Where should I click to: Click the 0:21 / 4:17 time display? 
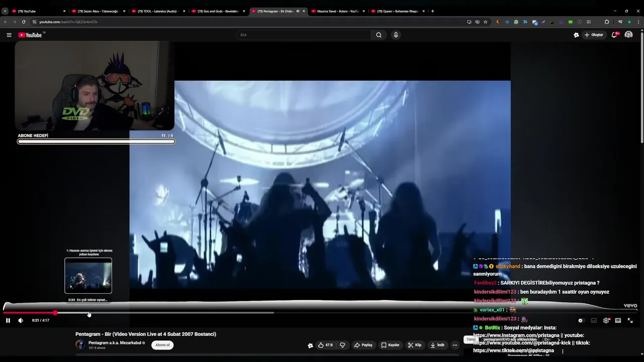click(41, 320)
